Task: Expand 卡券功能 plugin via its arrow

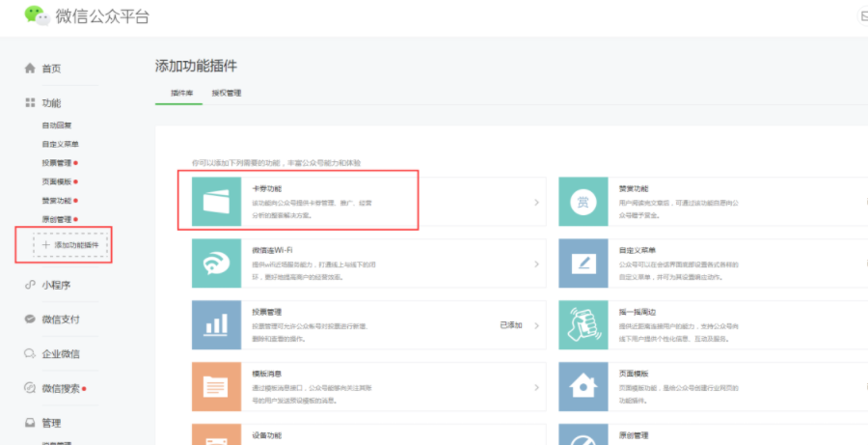Action: 536,203
